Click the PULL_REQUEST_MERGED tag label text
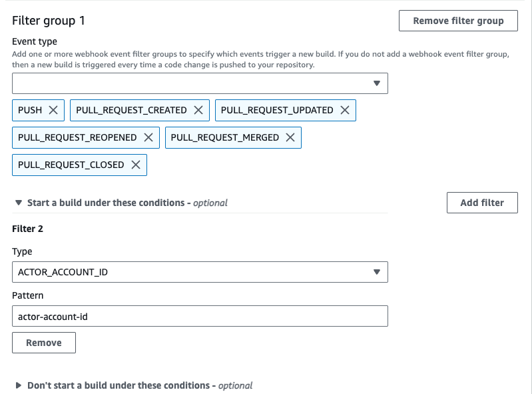This screenshot has width=532, height=394. pos(224,137)
